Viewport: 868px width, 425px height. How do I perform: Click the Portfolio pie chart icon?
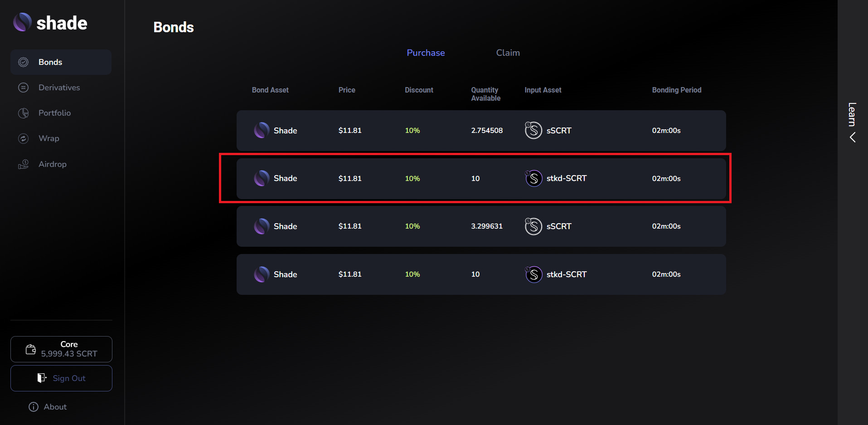23,113
